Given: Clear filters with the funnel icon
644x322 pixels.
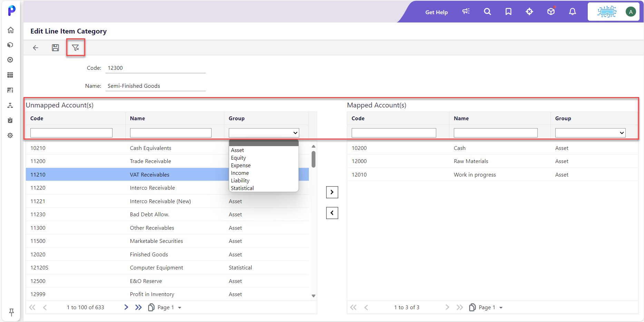Looking at the screenshot, I should click(x=75, y=48).
